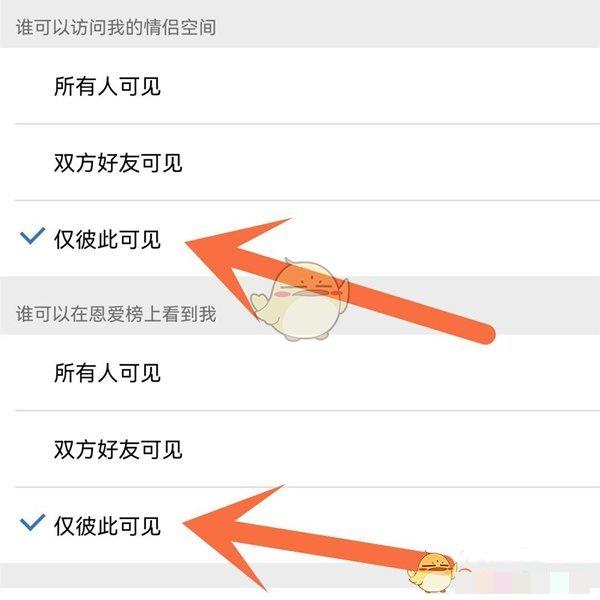The width and height of the screenshot is (600, 600).
Task: Tap the white area below the bottom gray bar
Action: pos(300,594)
